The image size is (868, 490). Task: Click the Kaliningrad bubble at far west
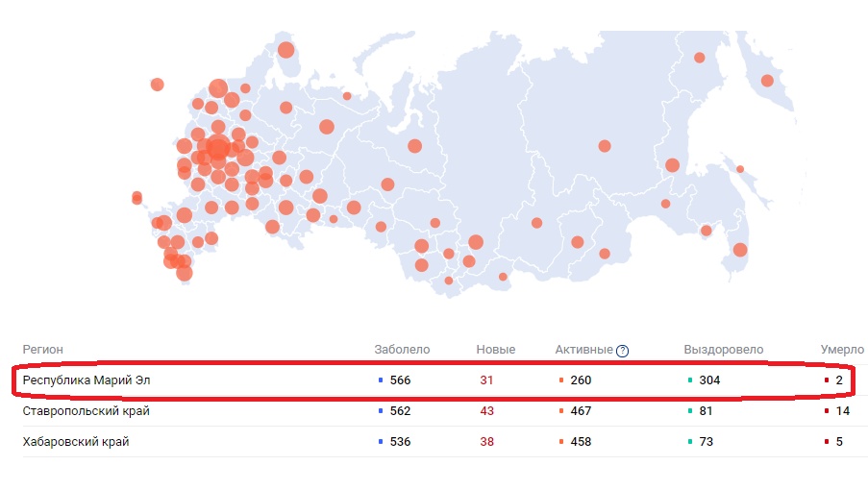[x=136, y=197]
